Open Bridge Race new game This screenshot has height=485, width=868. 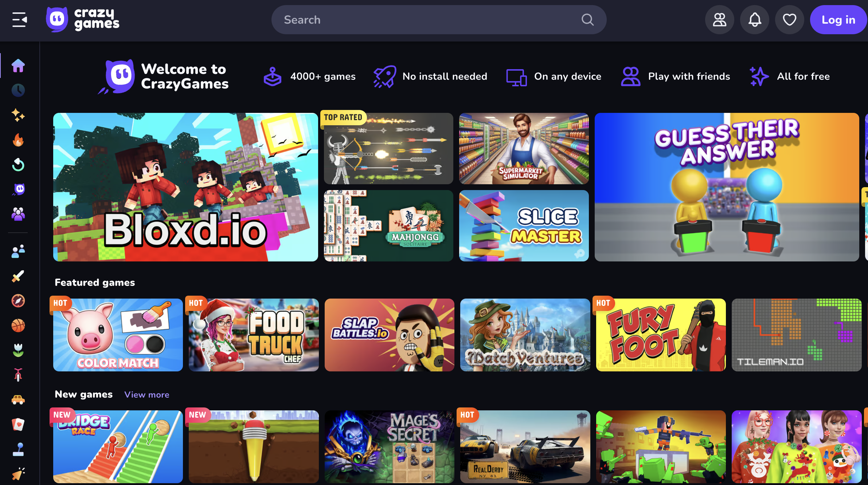click(118, 447)
